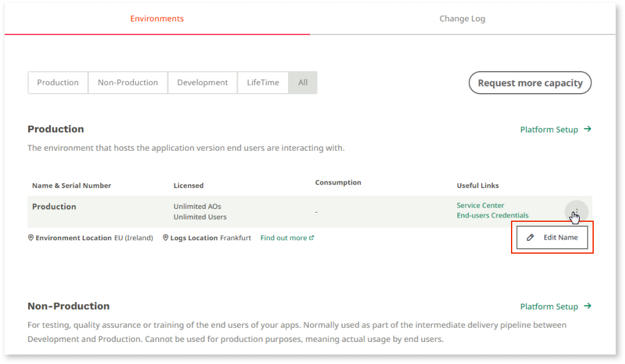Click the Non-Production filter button

[x=127, y=82]
